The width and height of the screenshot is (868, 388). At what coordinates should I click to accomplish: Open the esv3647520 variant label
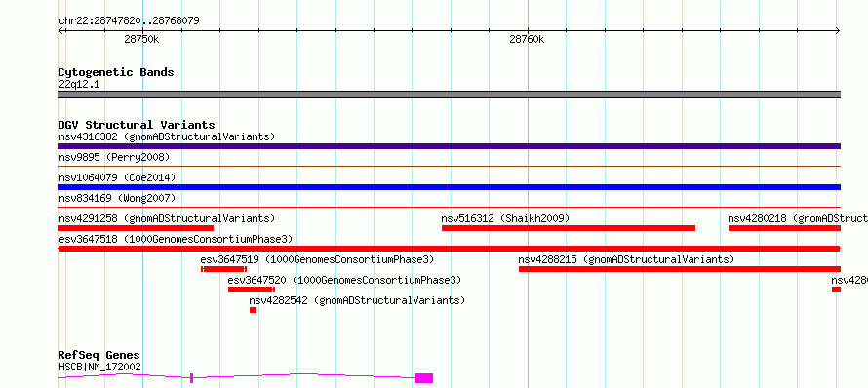click(344, 280)
